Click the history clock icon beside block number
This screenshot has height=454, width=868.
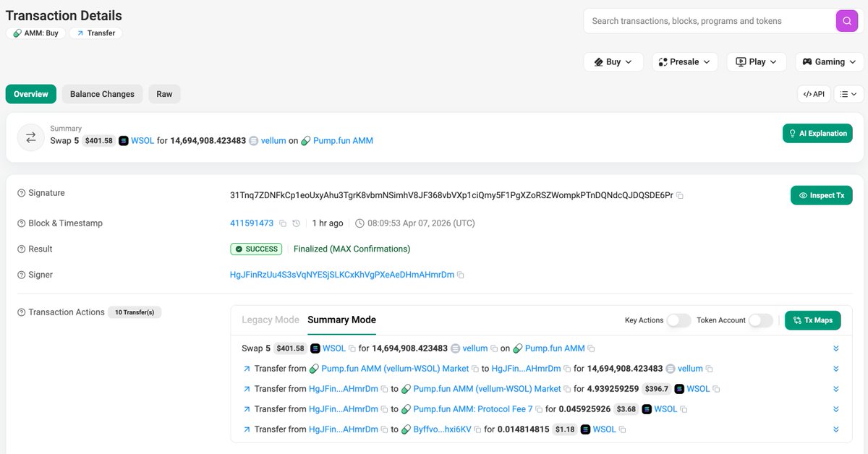pyautogui.click(x=297, y=223)
